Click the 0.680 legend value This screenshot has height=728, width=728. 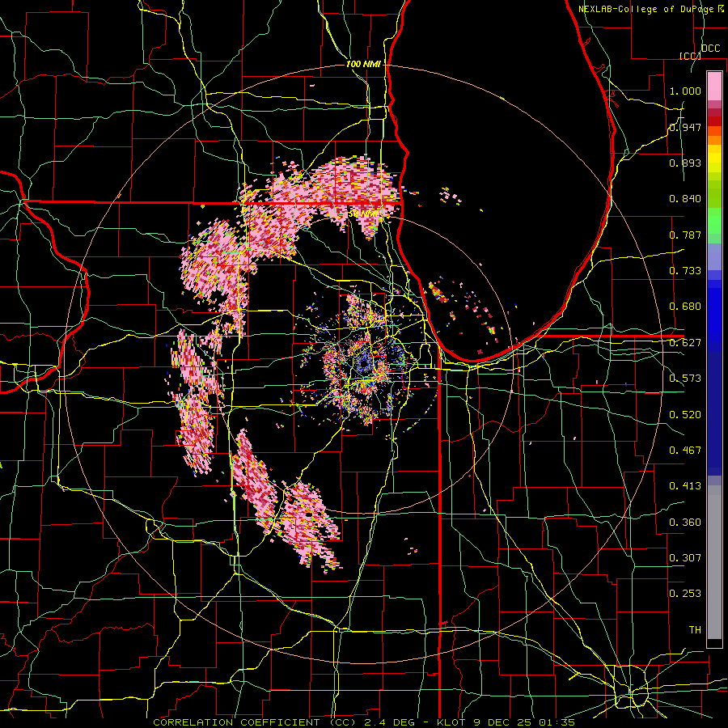click(x=685, y=307)
